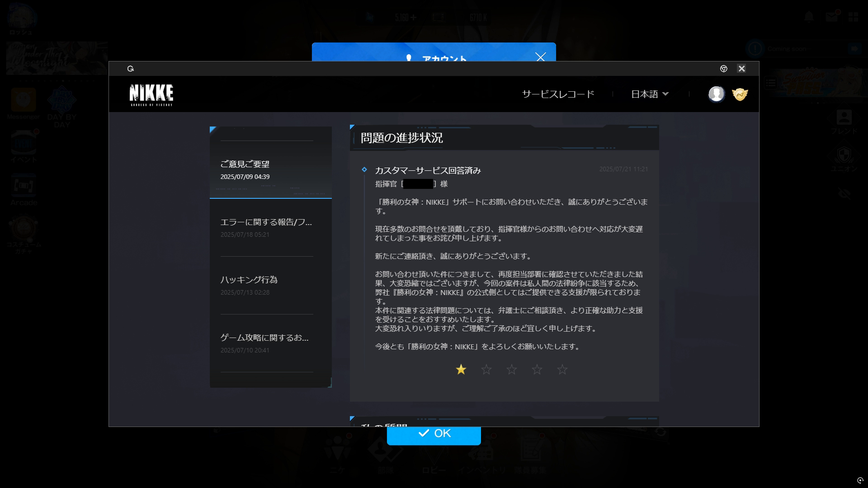
Task: Open the Arcade icon in the game lobby
Action: pyautogui.click(x=24, y=190)
